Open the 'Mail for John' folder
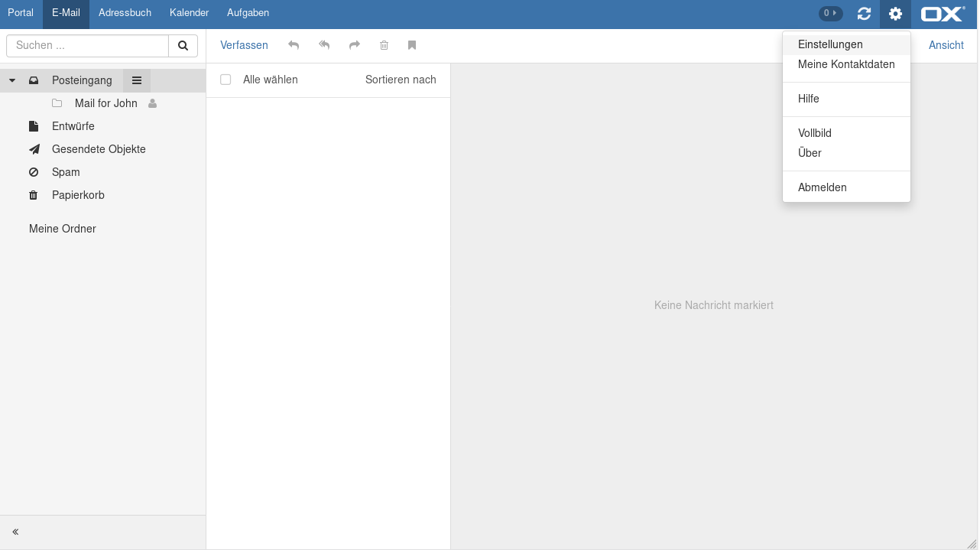The image size is (980, 550). pyautogui.click(x=105, y=103)
